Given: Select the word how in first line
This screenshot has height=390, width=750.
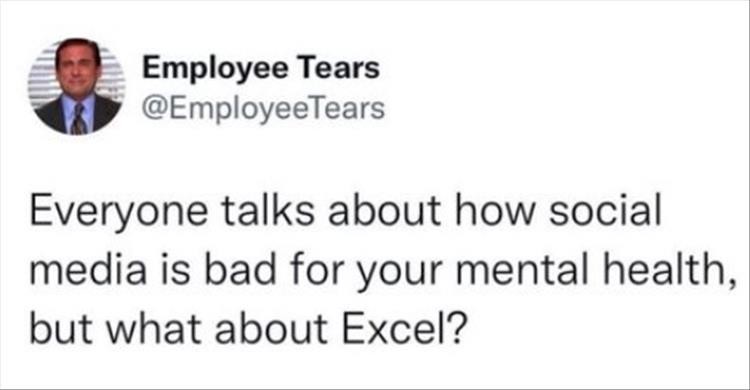Looking at the screenshot, I should pos(494,211).
